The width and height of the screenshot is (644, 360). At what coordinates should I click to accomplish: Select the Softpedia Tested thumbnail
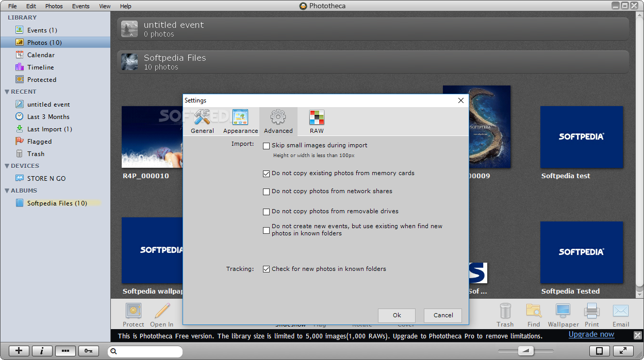coord(582,252)
